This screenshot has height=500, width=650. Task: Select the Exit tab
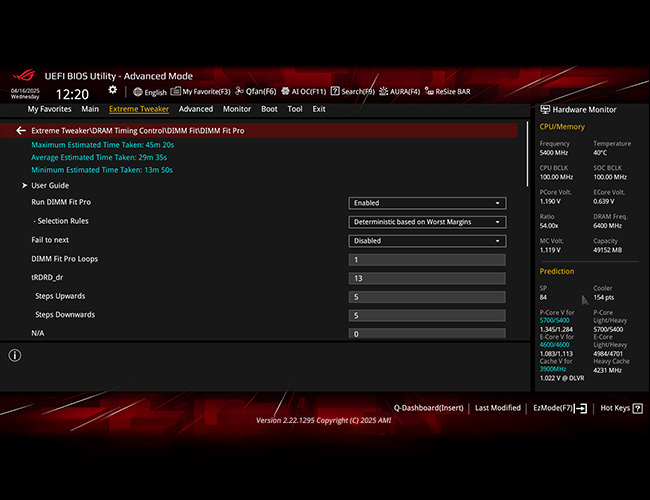click(319, 109)
